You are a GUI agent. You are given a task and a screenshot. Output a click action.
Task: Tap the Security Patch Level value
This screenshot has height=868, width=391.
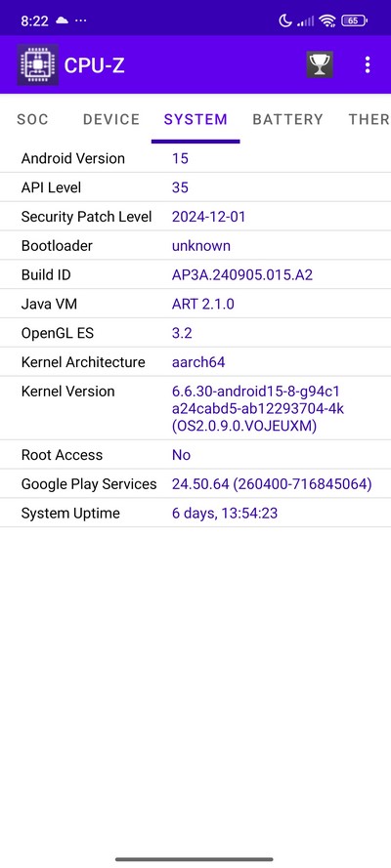208,217
